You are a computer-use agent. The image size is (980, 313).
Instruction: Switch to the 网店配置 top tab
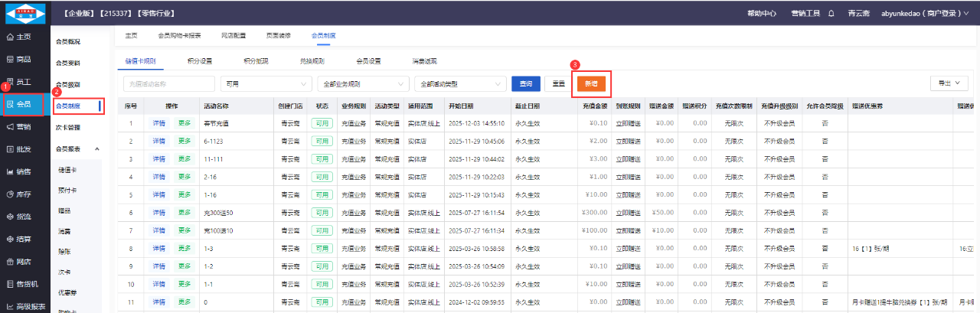[234, 35]
